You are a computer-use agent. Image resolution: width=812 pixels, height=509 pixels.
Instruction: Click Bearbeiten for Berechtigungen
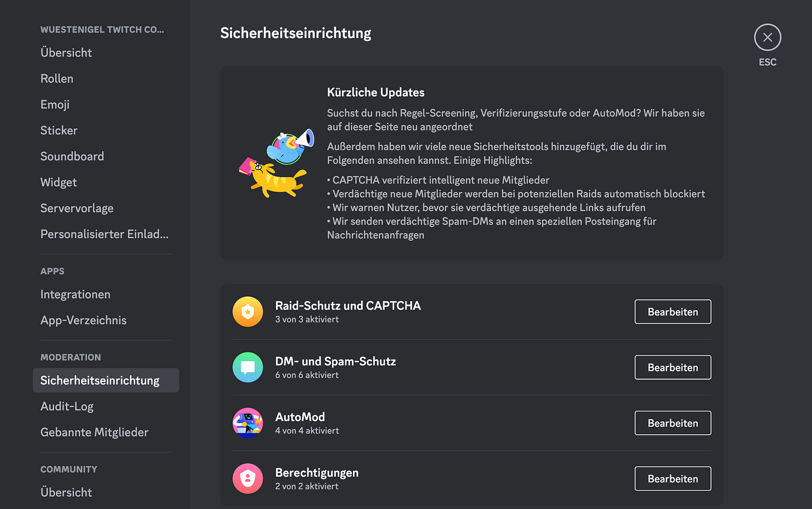tap(673, 479)
